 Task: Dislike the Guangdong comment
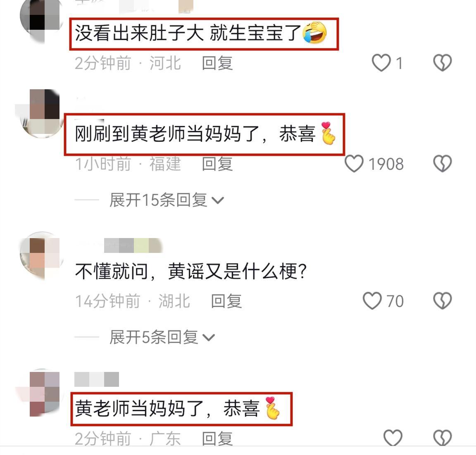(x=442, y=438)
